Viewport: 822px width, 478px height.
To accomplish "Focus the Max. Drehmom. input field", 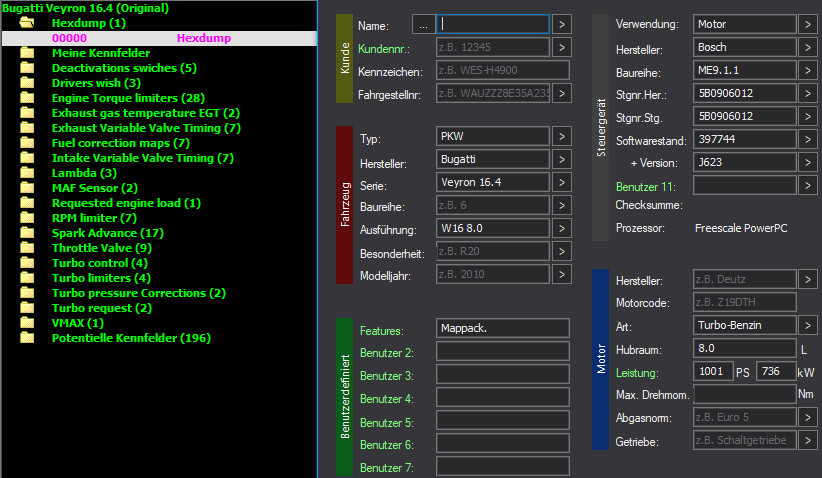I will coord(745,394).
